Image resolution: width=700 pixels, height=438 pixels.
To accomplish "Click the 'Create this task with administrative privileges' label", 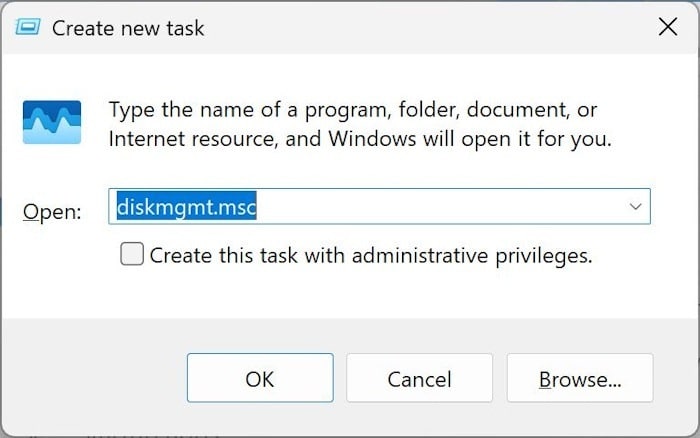I will [x=370, y=256].
